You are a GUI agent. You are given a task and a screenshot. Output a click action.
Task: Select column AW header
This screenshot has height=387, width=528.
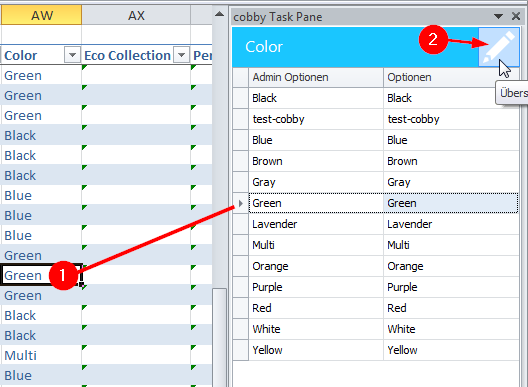tap(41, 15)
